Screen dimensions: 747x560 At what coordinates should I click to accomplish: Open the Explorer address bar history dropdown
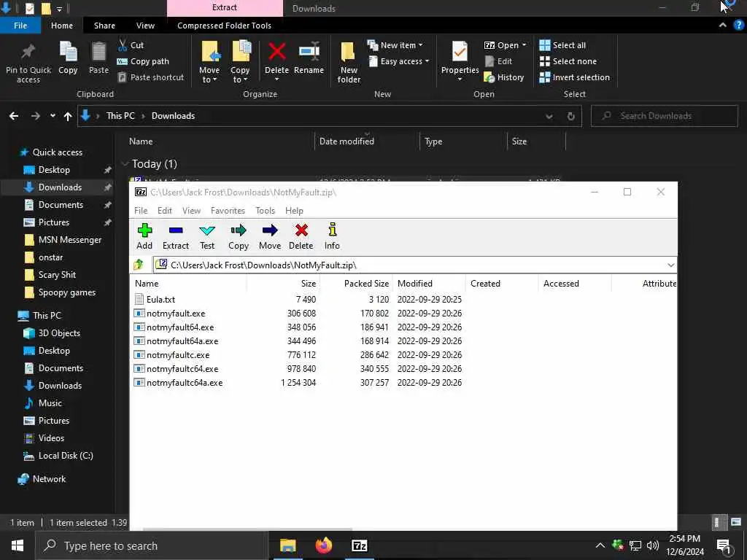(x=549, y=116)
